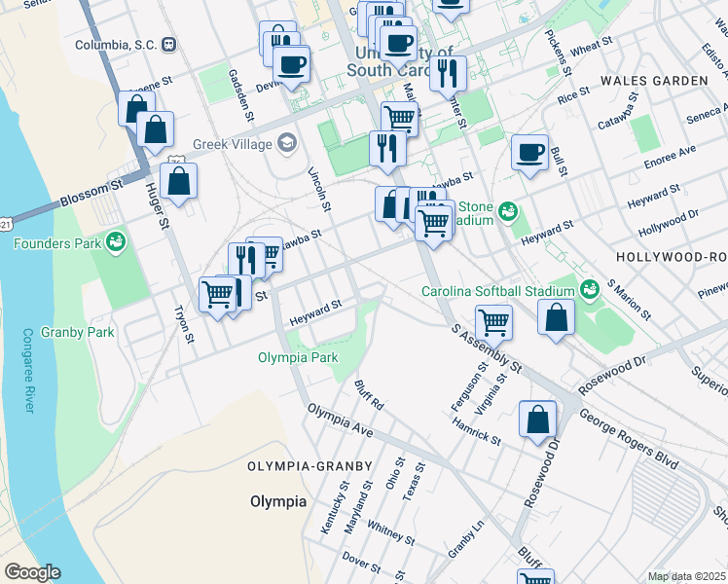Select the Founders Park stadium icon
Screen dimensions: 728x584
pos(116,243)
